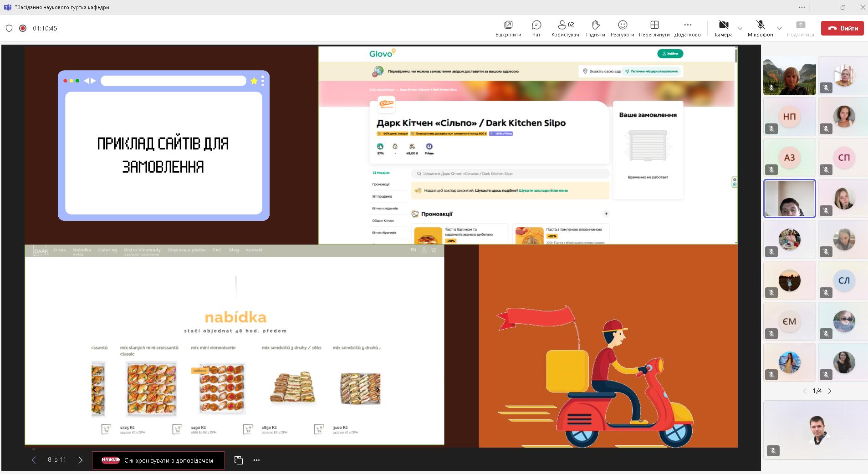This screenshot has height=474, width=868.
Task: Expand the microphone options arrow
Action: [x=779, y=28]
